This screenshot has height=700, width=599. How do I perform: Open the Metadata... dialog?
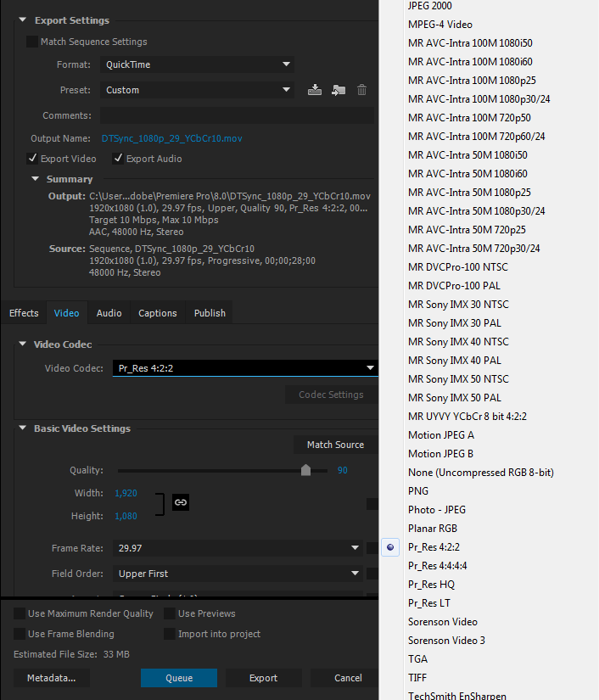pyautogui.click(x=51, y=678)
